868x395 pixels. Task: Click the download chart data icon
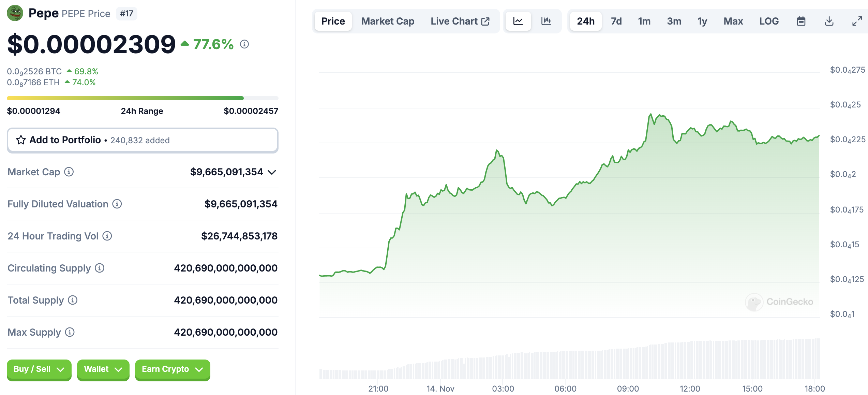click(829, 21)
